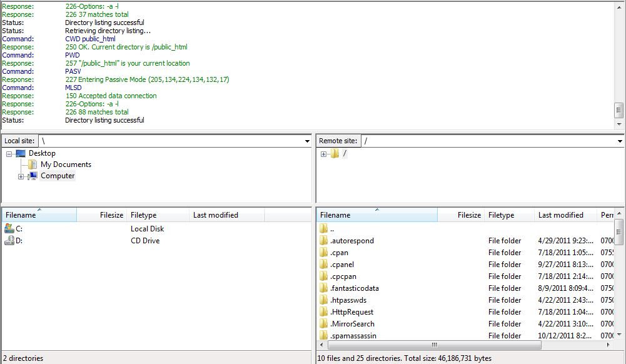Sort local files by Filesize column
Screen dimensions: 626x364
pos(111,215)
